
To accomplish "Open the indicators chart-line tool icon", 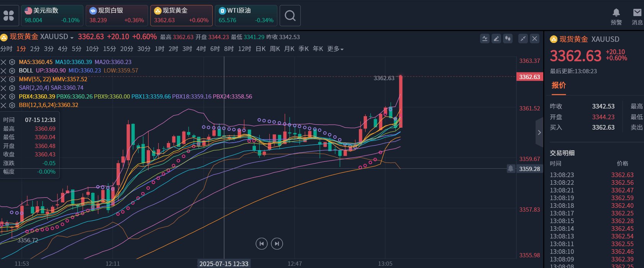I will (x=485, y=38).
